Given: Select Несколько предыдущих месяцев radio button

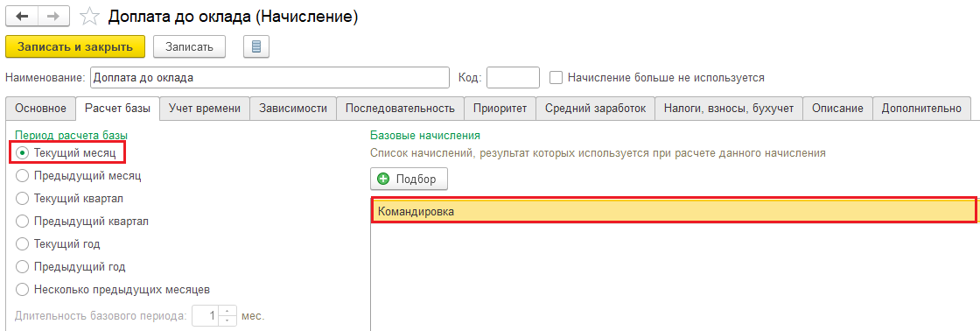Looking at the screenshot, I should (23, 290).
